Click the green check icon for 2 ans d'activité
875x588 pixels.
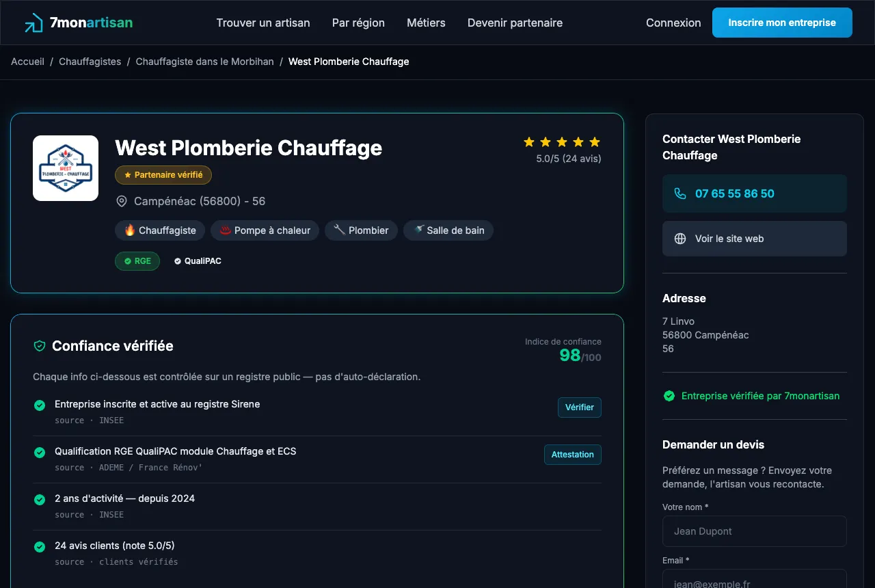[x=40, y=500]
